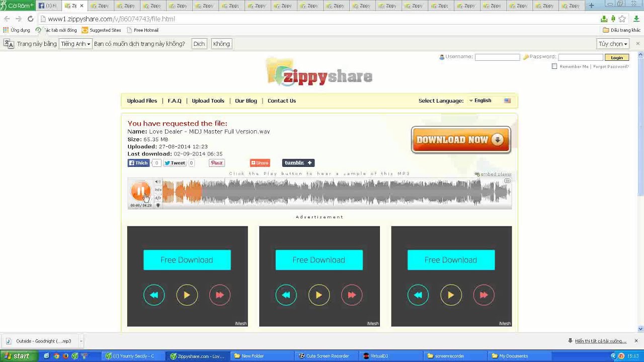Click the yellow play icon in middle ad
644x362 pixels.
[319, 295]
